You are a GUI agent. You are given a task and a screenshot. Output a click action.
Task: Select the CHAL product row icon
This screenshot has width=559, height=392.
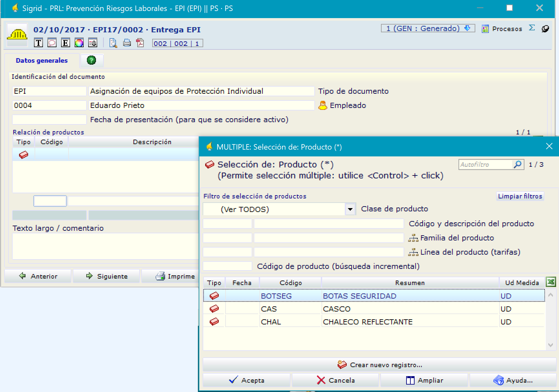pyautogui.click(x=214, y=322)
